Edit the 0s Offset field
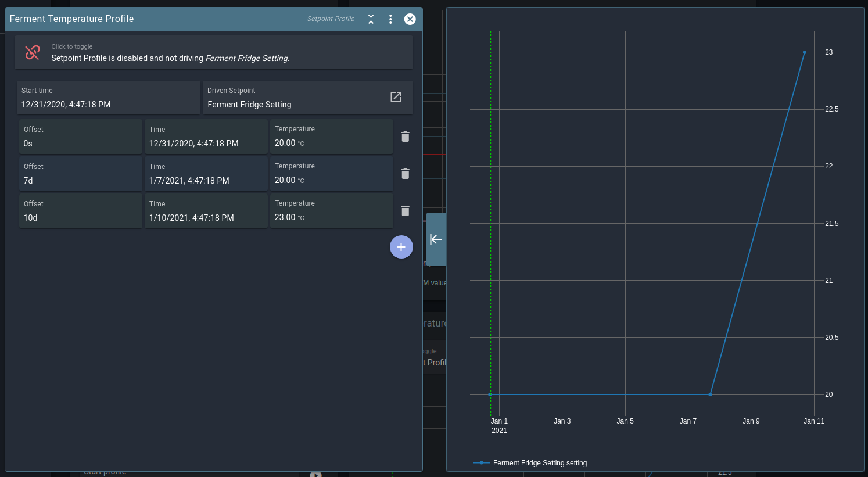This screenshot has height=477, width=868. (x=81, y=137)
